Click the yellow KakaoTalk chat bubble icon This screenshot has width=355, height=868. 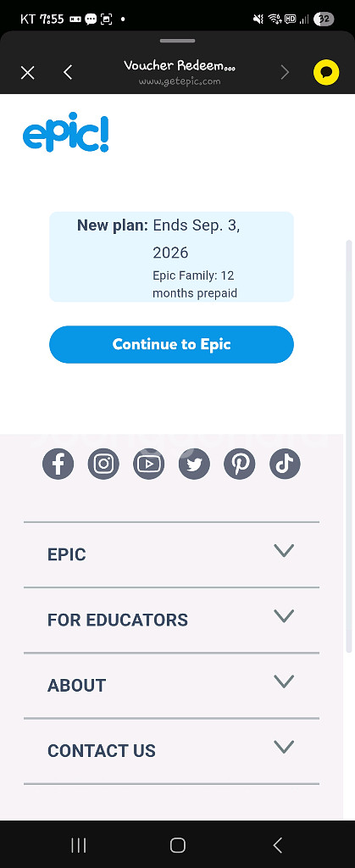point(326,73)
